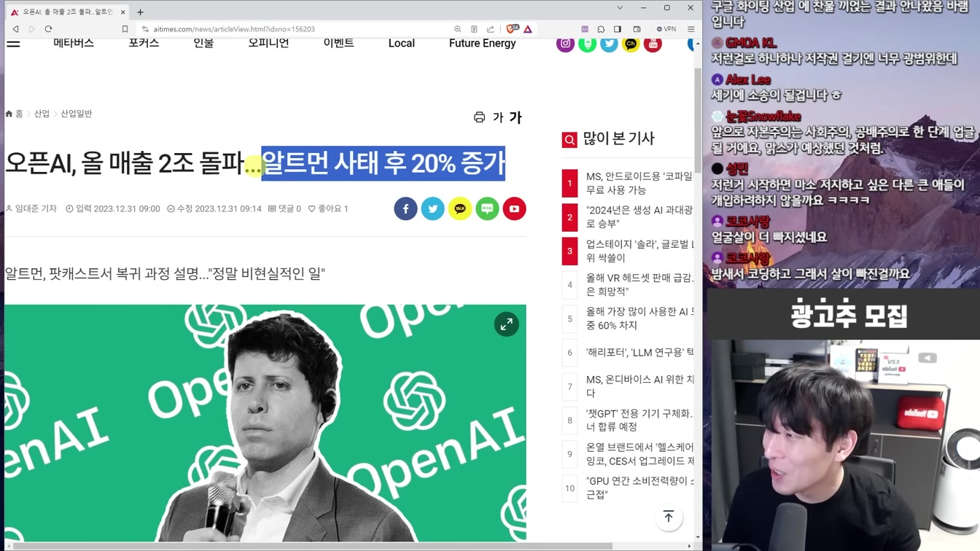Open Brave Shields lion icon
Image resolution: width=980 pixels, height=551 pixels.
[x=512, y=29]
